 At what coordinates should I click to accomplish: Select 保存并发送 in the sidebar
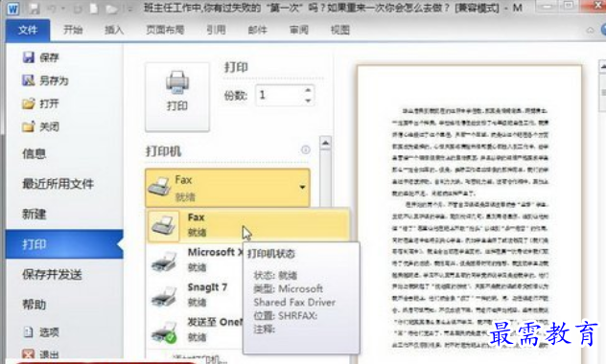pos(52,275)
